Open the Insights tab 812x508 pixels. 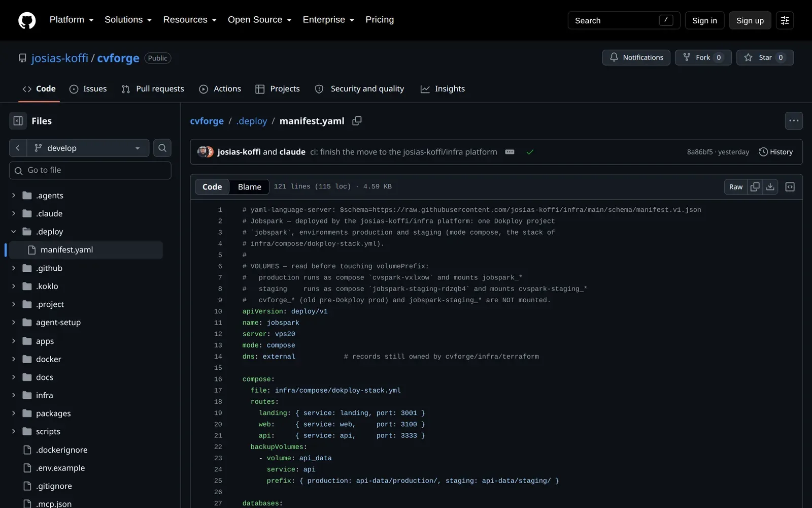[x=443, y=89]
